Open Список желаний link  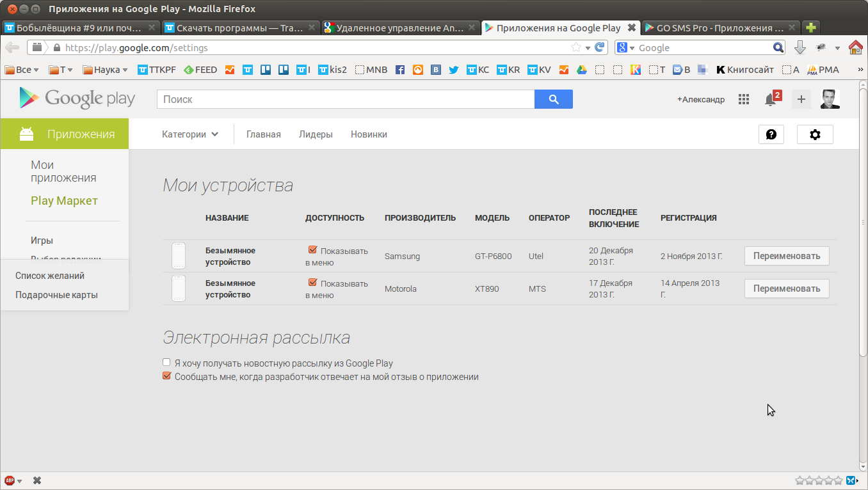[50, 276]
